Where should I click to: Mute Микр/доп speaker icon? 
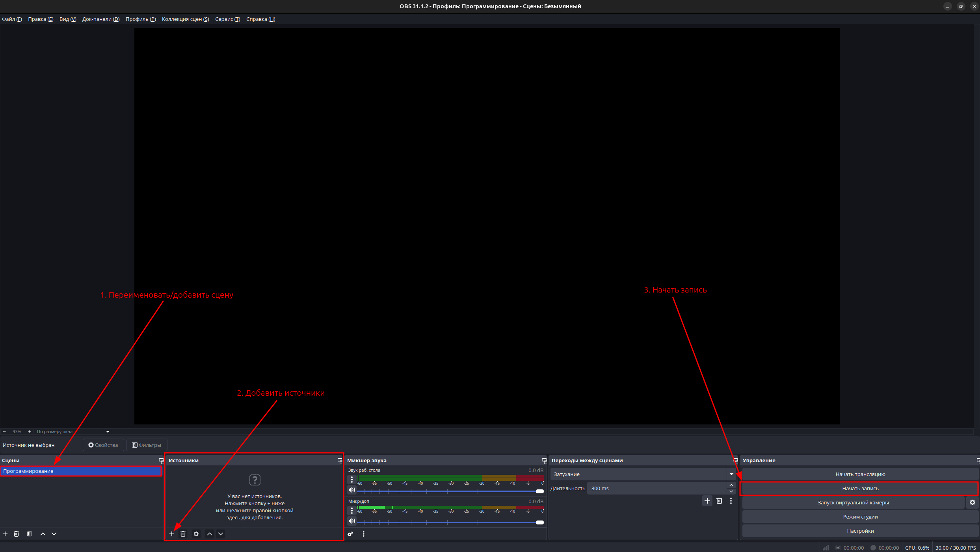[x=352, y=521]
